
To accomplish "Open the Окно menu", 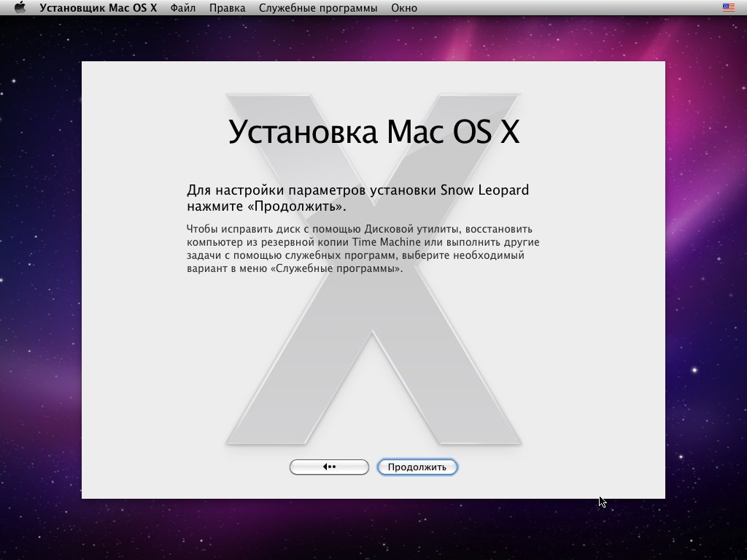I will [403, 8].
